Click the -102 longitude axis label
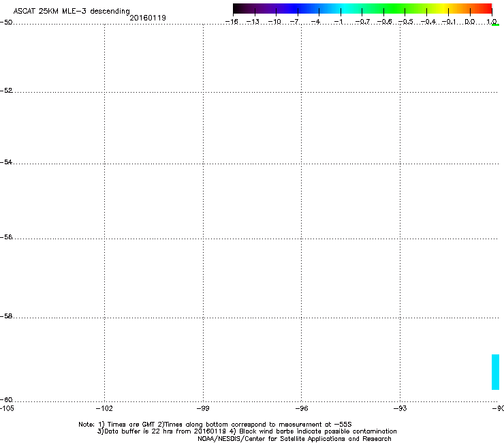This screenshot has height=443, width=504. (x=104, y=408)
